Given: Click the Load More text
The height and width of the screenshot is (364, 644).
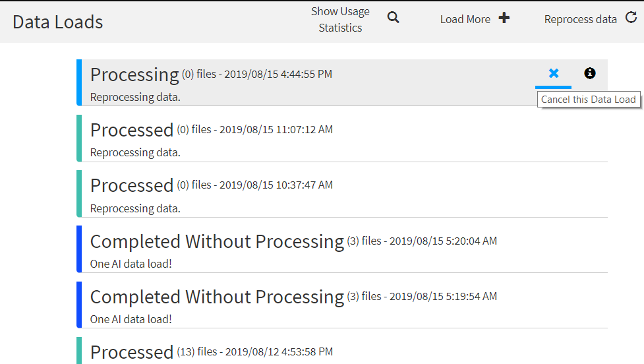Looking at the screenshot, I should 465,19.
